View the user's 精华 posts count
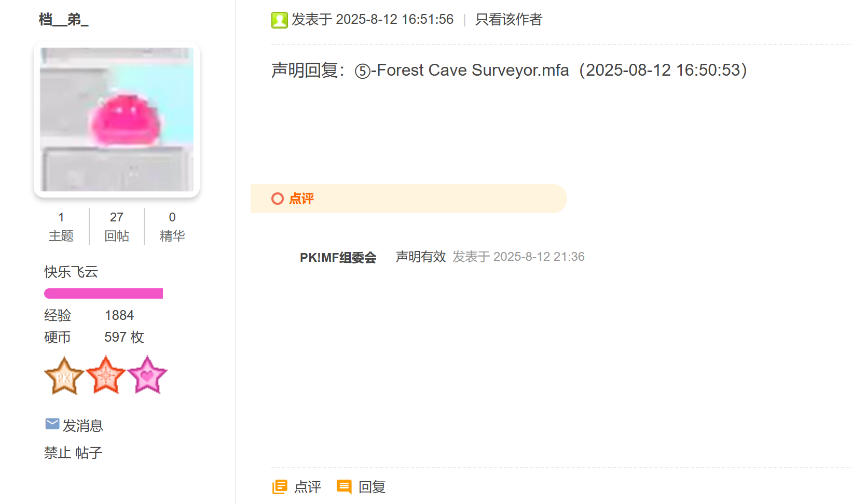852x504 pixels. tap(172, 227)
